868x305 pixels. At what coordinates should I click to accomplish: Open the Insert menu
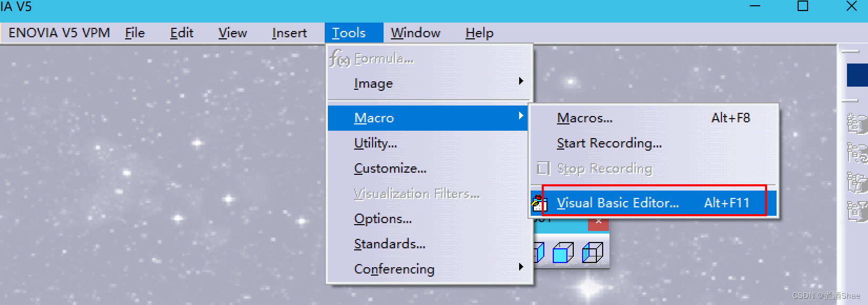(x=289, y=33)
